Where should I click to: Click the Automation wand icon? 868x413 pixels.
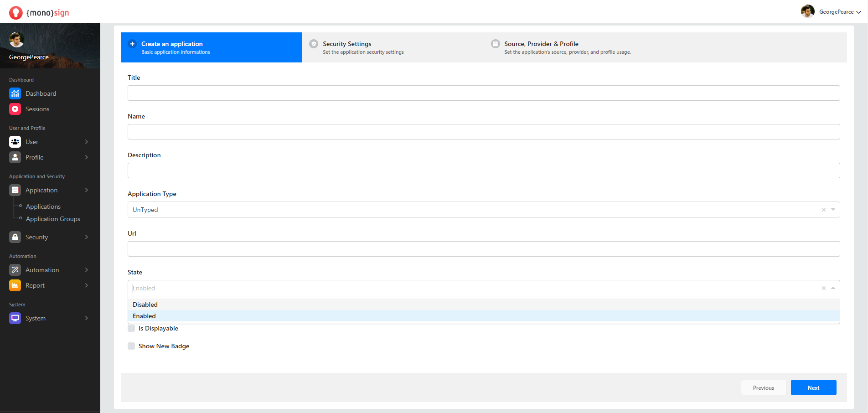pyautogui.click(x=15, y=270)
